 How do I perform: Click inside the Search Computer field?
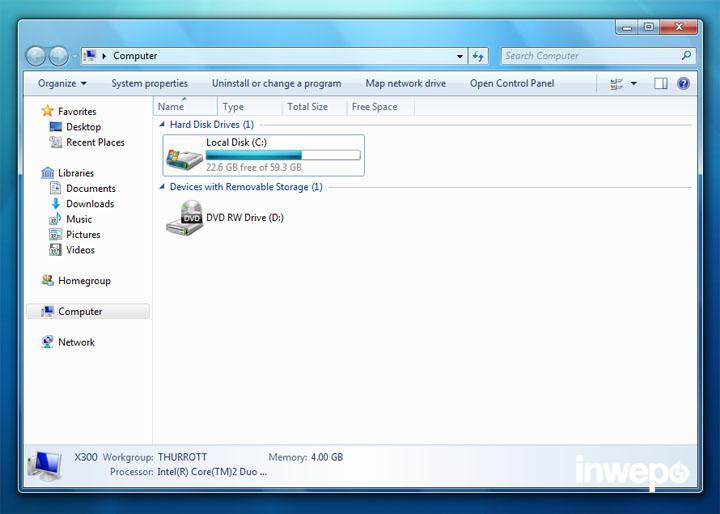[x=598, y=56]
